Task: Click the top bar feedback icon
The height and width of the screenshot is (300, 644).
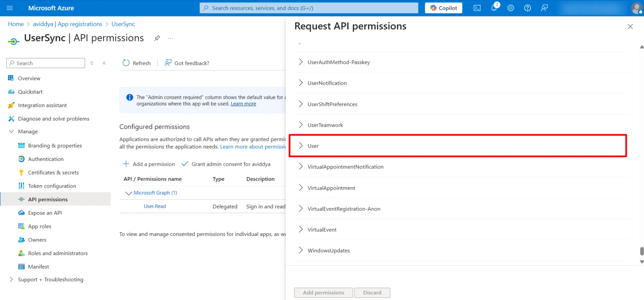Action: coord(544,8)
